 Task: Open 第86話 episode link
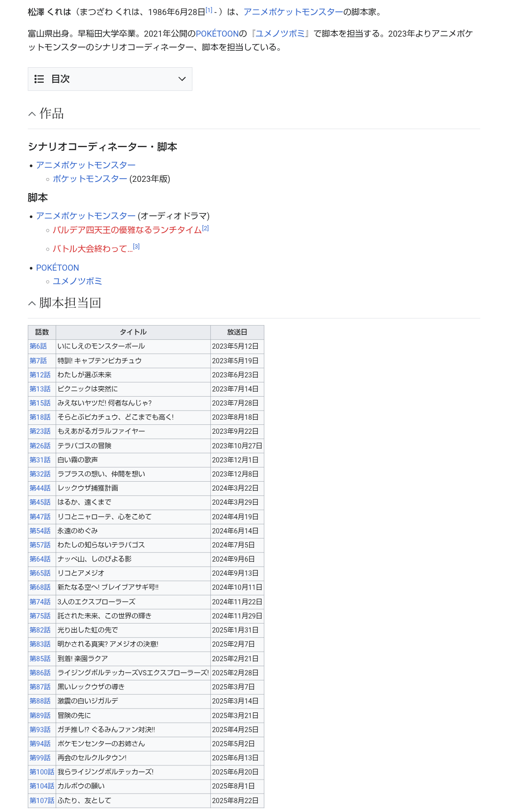point(40,673)
